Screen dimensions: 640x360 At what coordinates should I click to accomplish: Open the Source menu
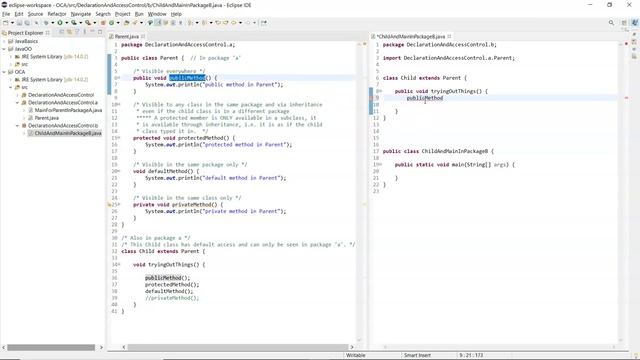[35, 14]
